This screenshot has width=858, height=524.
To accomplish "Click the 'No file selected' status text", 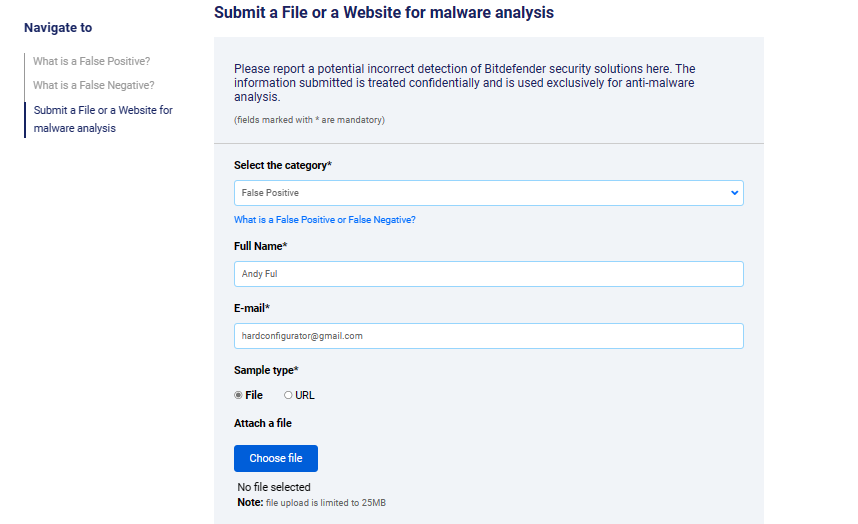I will 274,487.
